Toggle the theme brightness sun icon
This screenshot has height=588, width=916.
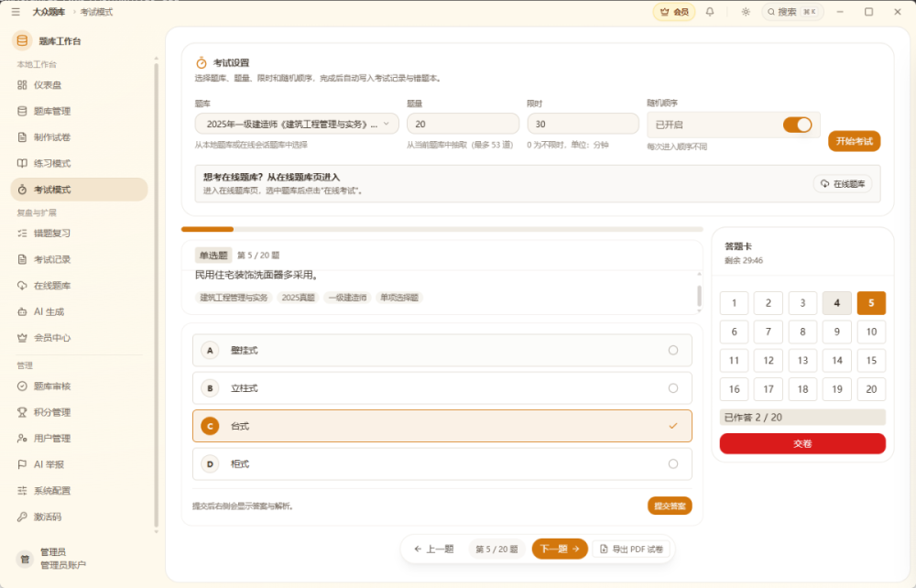[x=746, y=12]
